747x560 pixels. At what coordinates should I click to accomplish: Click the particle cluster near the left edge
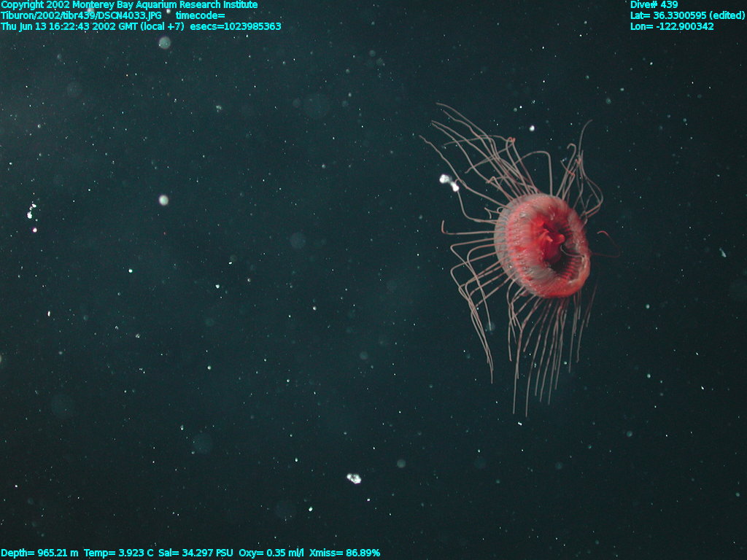(x=31, y=214)
